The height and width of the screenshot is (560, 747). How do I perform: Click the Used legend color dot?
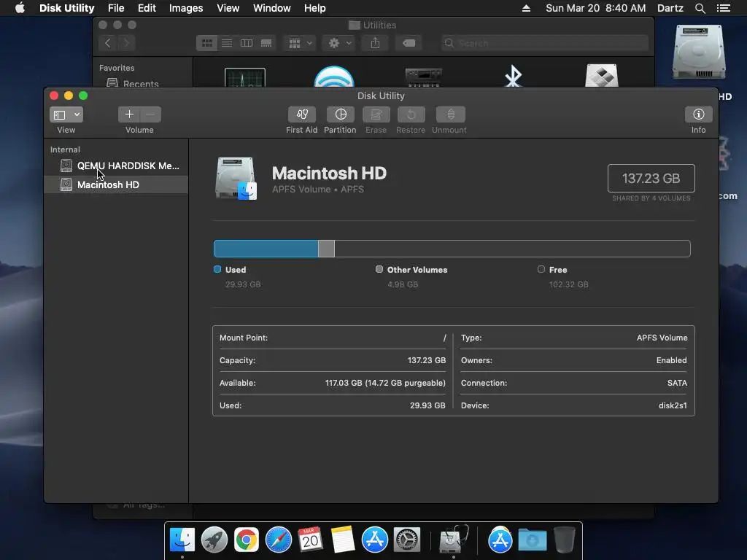[217, 269]
